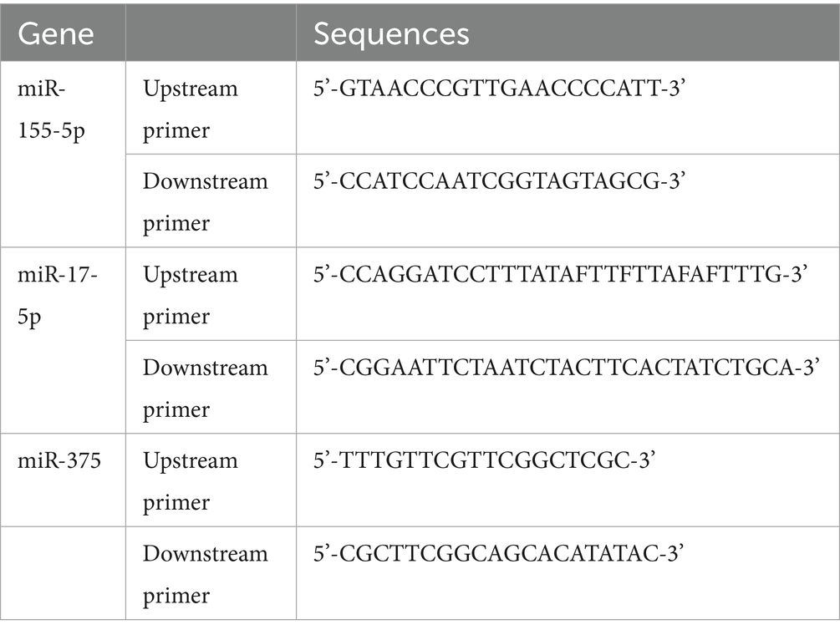
Task: Click the Sequences column header
Action: tap(391, 34)
